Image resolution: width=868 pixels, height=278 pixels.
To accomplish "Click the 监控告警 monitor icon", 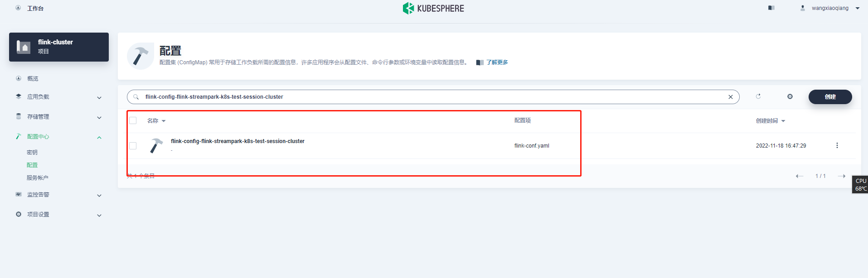I will coord(19,194).
